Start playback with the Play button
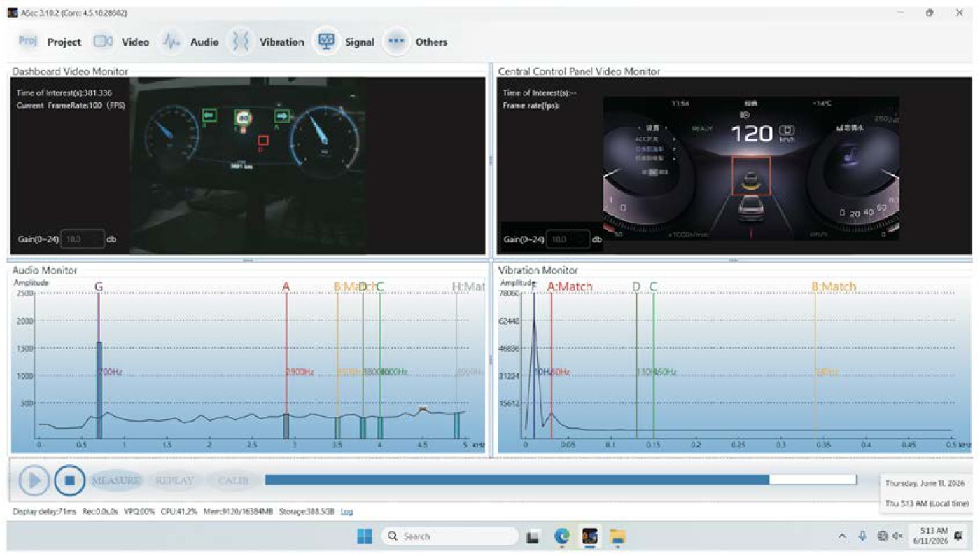The height and width of the screenshot is (556, 980). 33,480
